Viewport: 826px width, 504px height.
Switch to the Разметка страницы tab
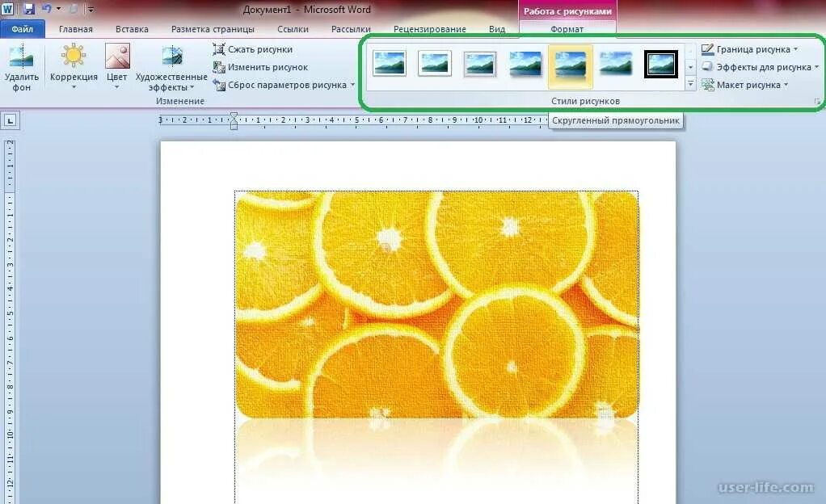coord(213,29)
